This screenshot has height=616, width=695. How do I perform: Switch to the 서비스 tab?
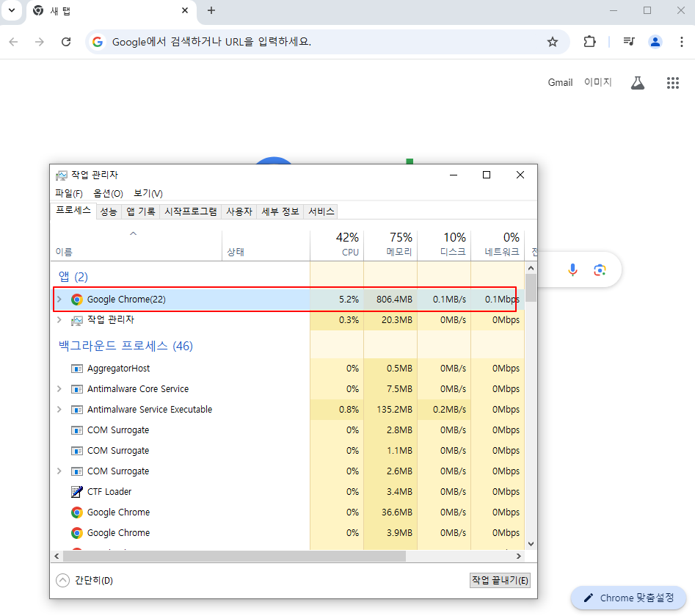tap(321, 211)
